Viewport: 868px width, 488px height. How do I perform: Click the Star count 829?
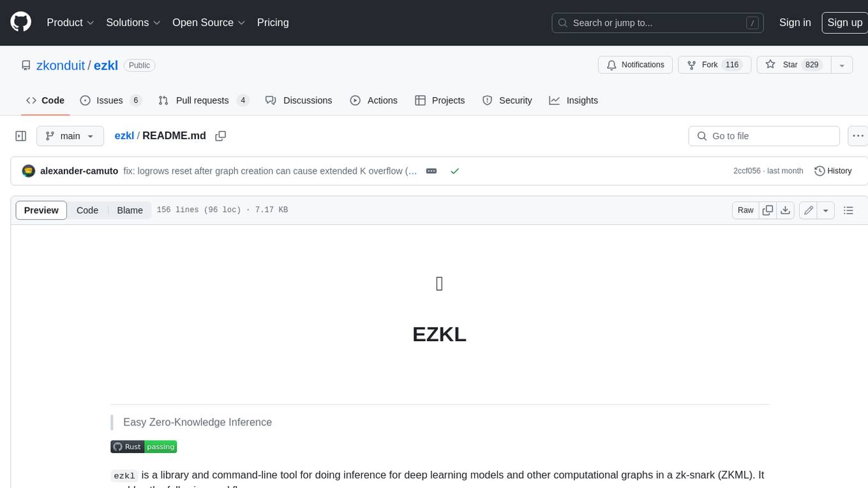pos(812,65)
